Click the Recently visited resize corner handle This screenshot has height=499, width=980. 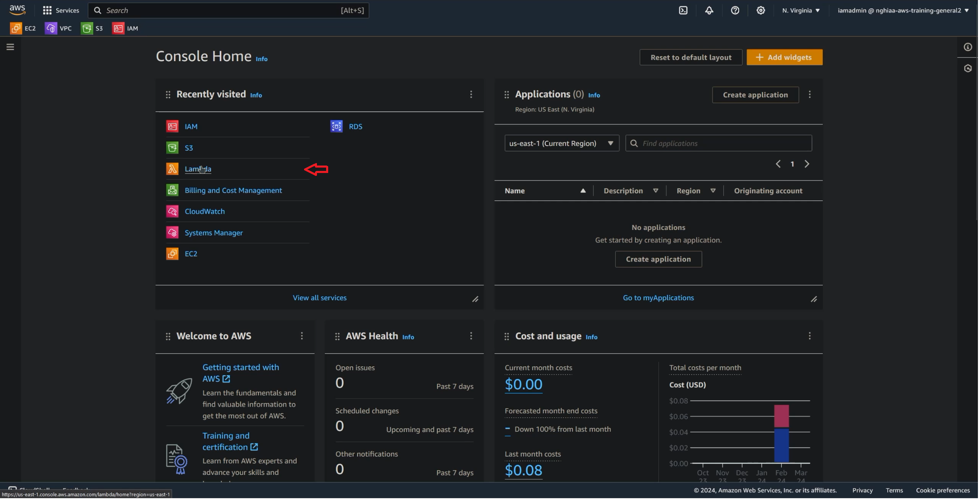[475, 299]
